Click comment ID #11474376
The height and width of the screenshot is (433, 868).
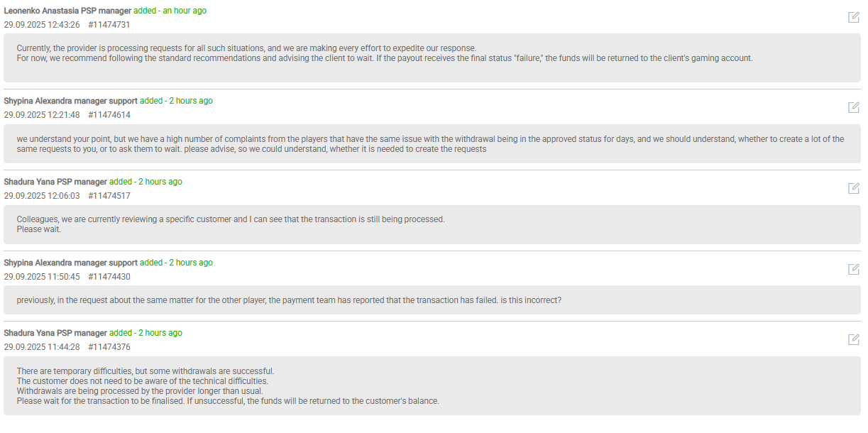pyautogui.click(x=109, y=347)
